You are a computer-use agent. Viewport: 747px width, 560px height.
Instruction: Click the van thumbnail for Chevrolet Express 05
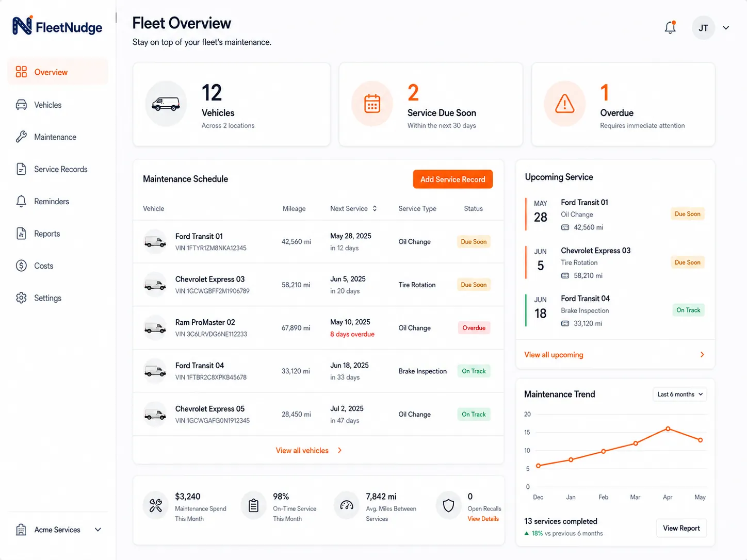coord(155,414)
